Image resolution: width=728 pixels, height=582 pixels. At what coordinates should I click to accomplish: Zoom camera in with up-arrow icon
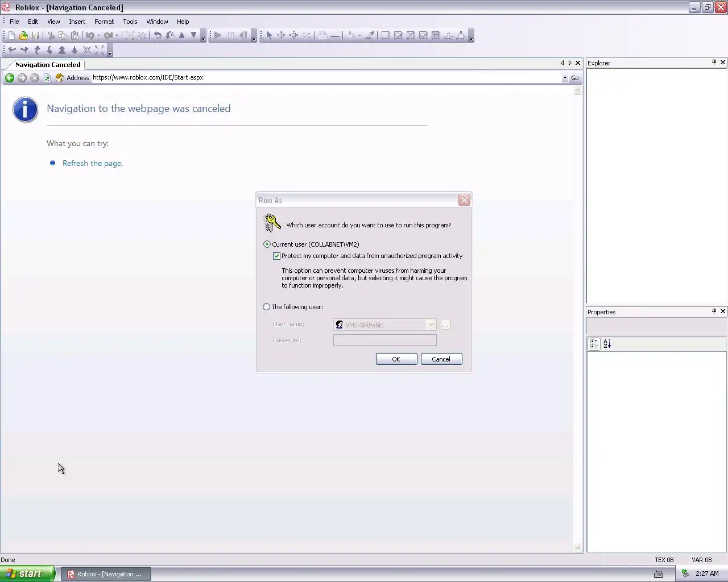pyautogui.click(x=62, y=50)
